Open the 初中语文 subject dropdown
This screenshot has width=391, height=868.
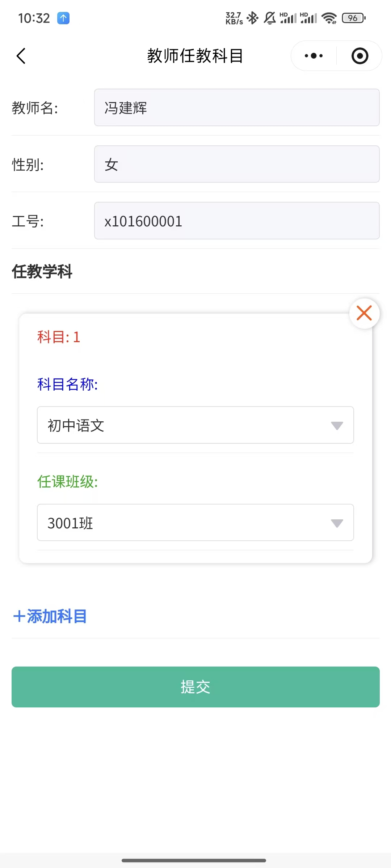coord(188,425)
